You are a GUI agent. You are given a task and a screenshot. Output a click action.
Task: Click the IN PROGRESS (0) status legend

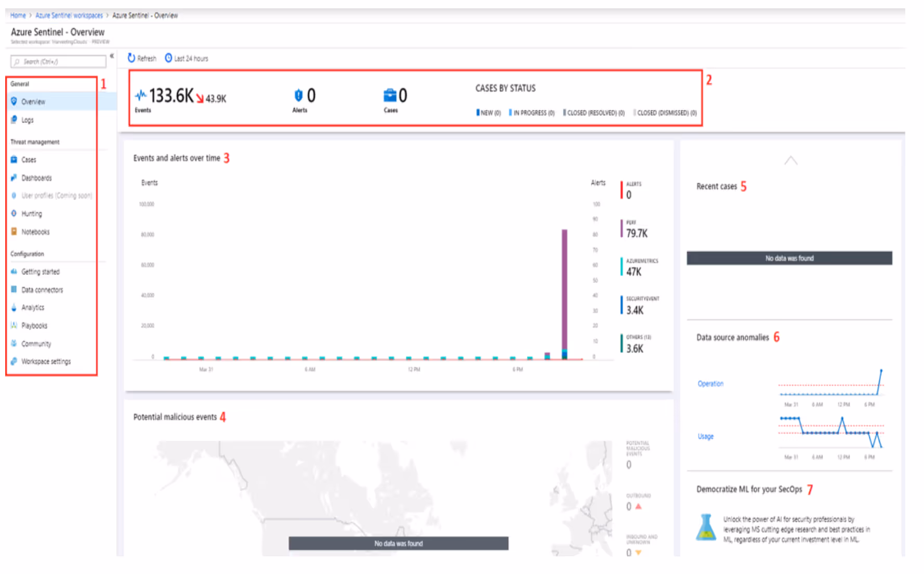point(532,113)
